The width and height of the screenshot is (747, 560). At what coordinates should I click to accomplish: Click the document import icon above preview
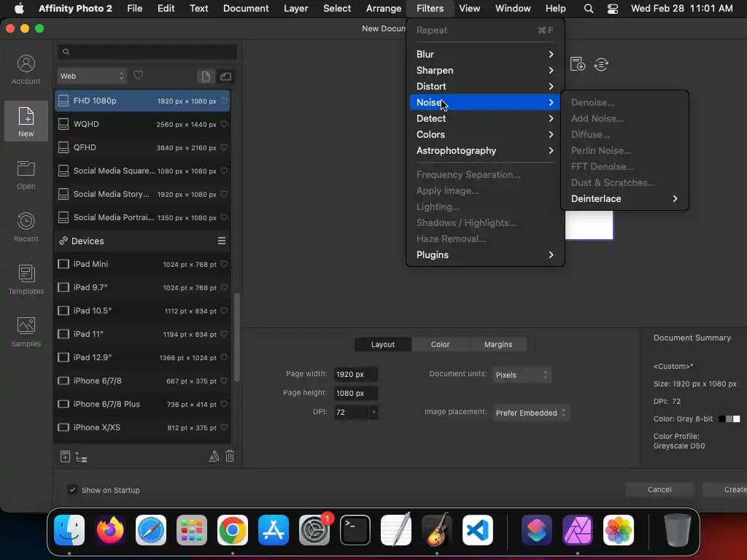point(578,64)
